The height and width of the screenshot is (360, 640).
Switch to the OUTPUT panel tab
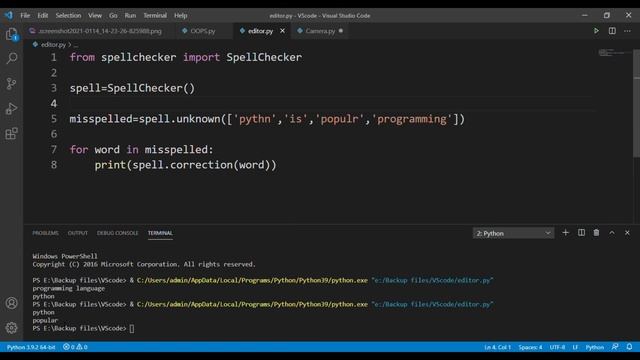[78, 233]
